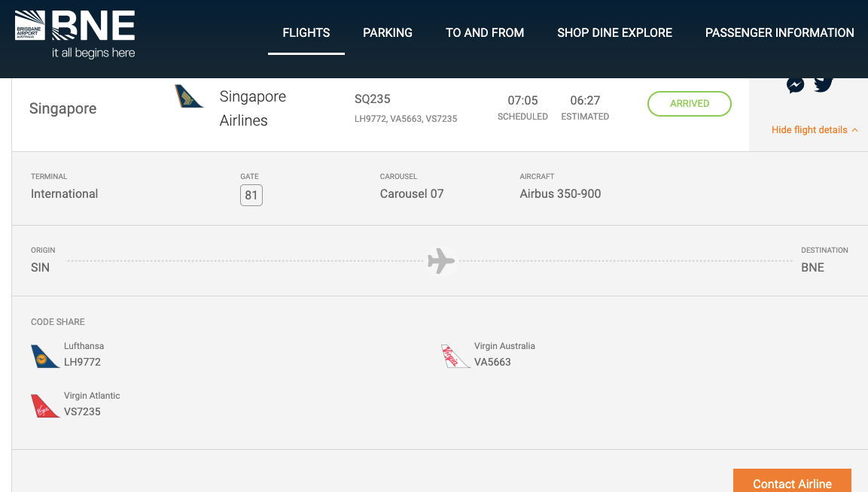The width and height of the screenshot is (868, 492).
Task: Click the airplane icon on route line
Action: tap(441, 261)
